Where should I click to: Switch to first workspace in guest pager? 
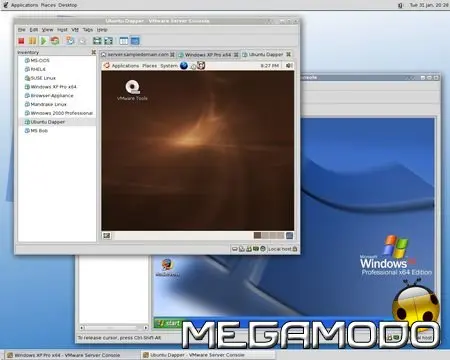257,236
